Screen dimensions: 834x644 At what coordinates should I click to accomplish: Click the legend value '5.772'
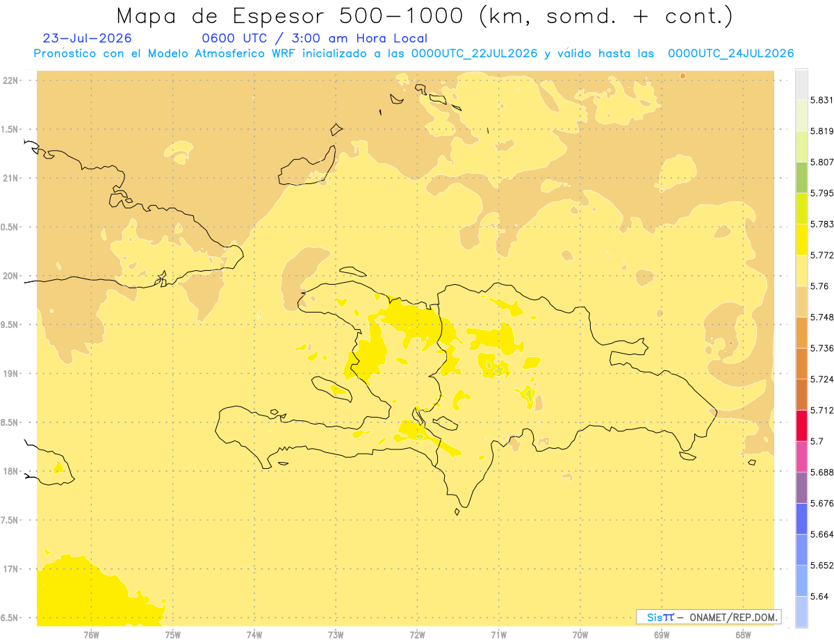tap(821, 255)
